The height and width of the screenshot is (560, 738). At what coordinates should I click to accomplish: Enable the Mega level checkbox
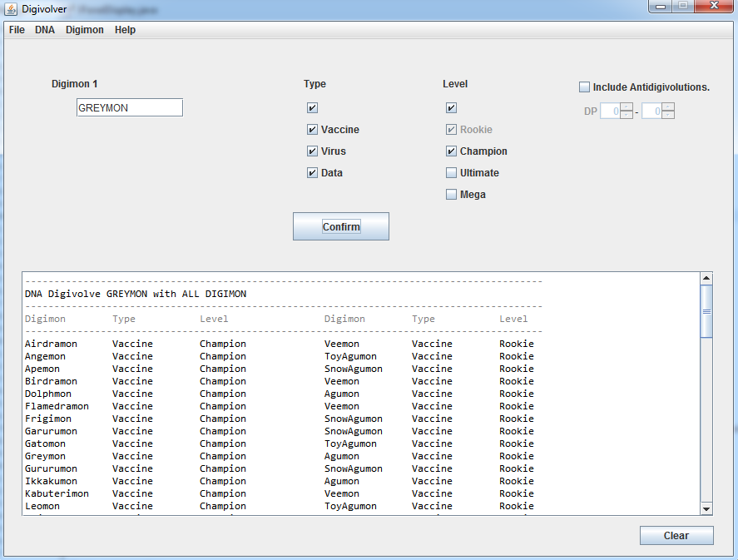click(451, 195)
